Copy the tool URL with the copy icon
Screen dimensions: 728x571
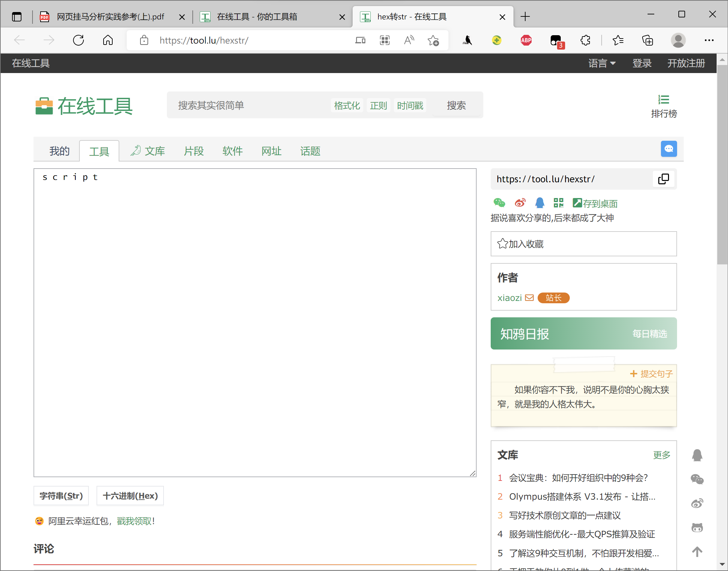pos(663,179)
